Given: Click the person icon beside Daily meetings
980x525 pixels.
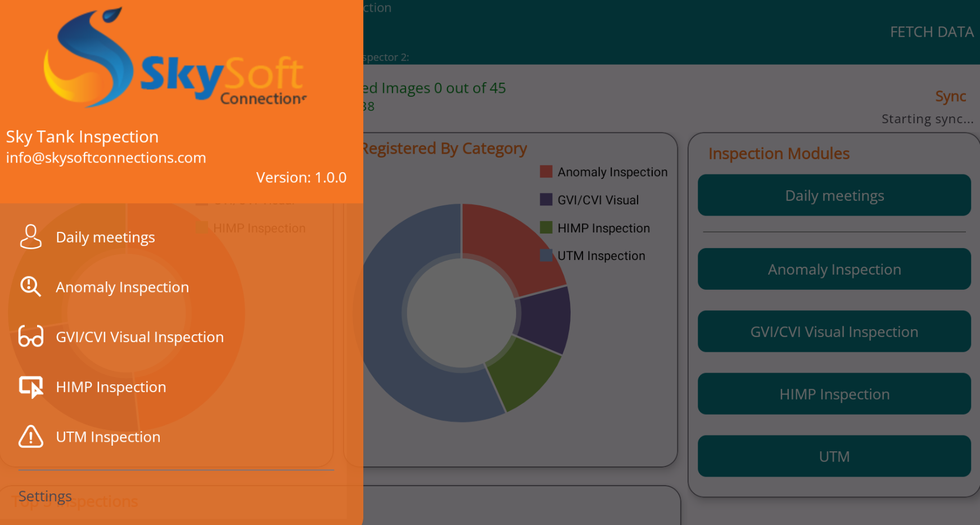Looking at the screenshot, I should 30,237.
